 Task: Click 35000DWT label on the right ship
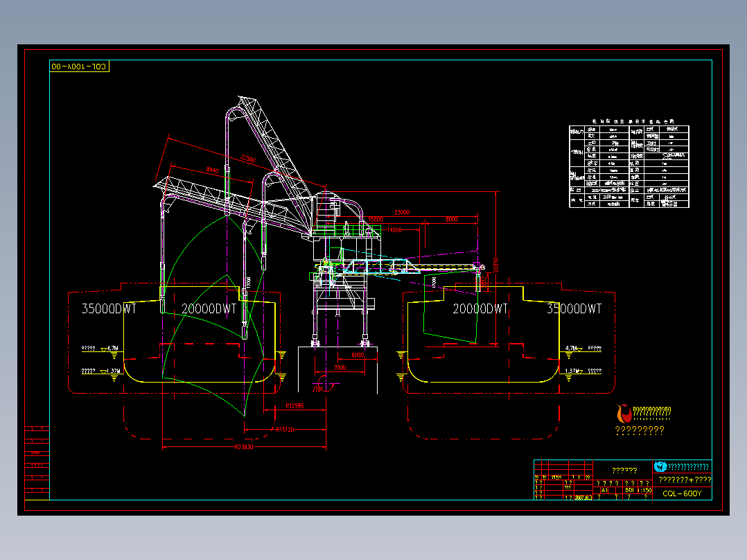574,309
